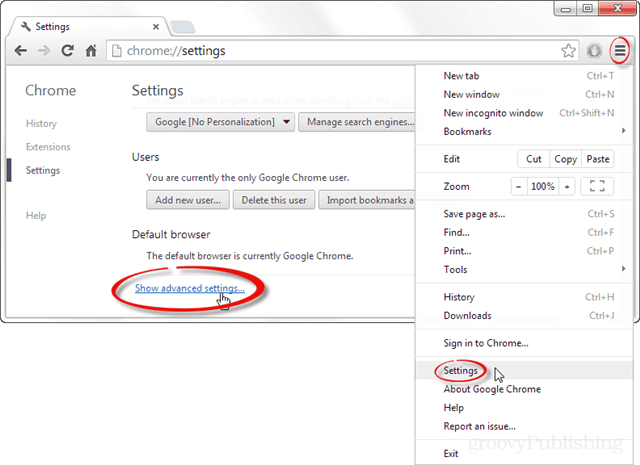
Task: Click Import bookmarks button
Action: [x=367, y=200]
